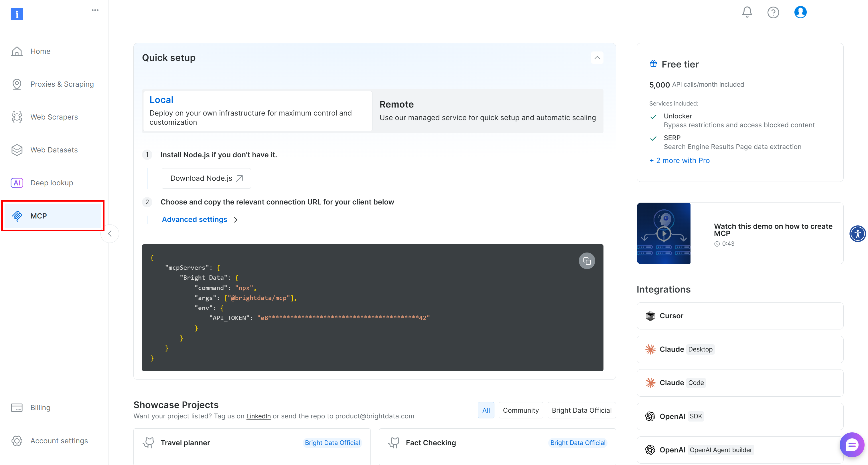Open Deep lookup from sidebar
The image size is (868, 465).
click(x=52, y=183)
